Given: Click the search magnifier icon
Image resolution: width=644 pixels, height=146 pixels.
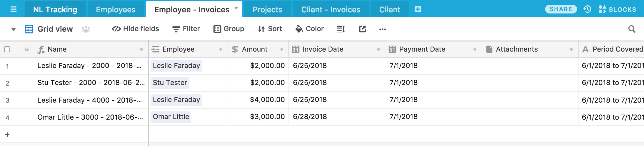Looking at the screenshot, I should click(632, 29).
